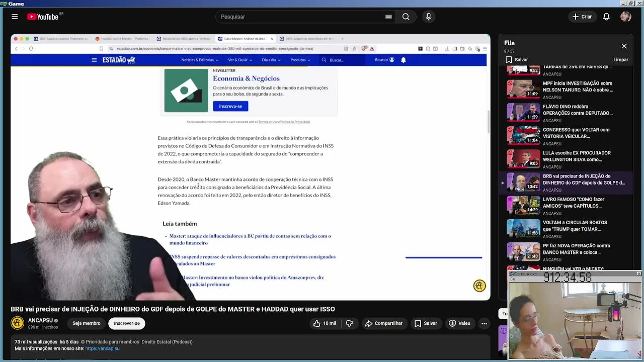Like the video with 10 mil

click(325, 323)
